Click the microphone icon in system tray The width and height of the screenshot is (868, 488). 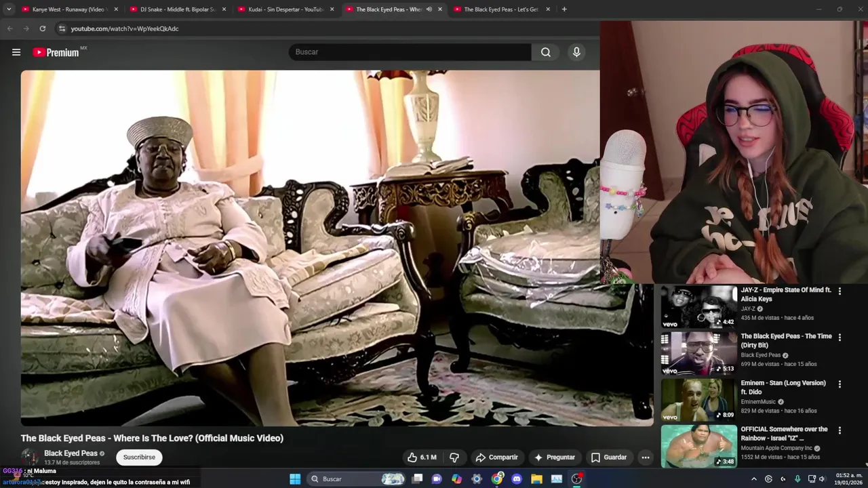point(797,479)
